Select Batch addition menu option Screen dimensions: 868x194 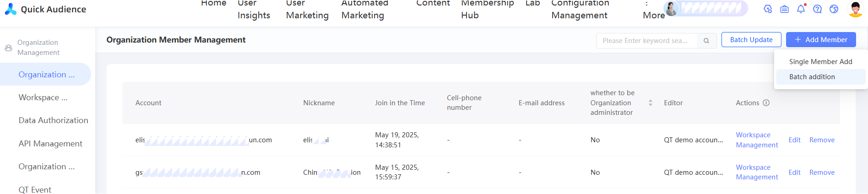click(812, 77)
